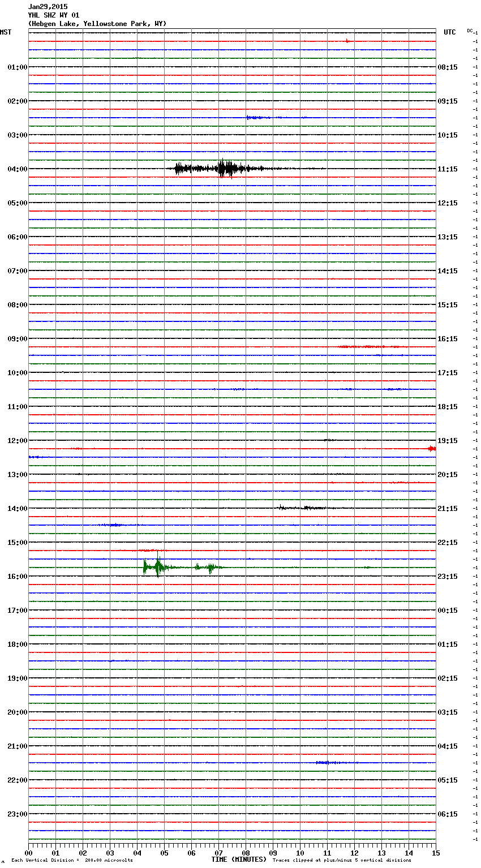Click the 21:00 MST hour label
The width and height of the screenshot is (481, 868).
click(x=17, y=746)
